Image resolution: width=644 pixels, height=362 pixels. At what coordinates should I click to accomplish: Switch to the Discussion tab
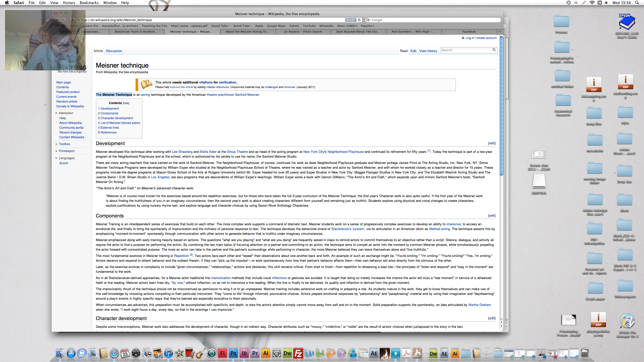114,51
